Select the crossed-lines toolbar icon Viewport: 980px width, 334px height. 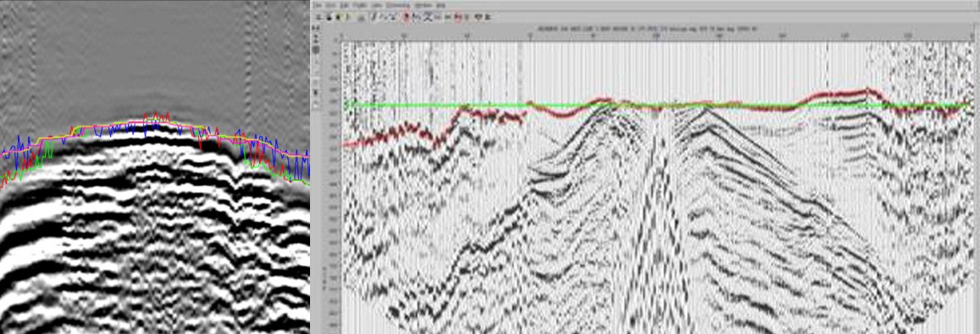pos(428,17)
